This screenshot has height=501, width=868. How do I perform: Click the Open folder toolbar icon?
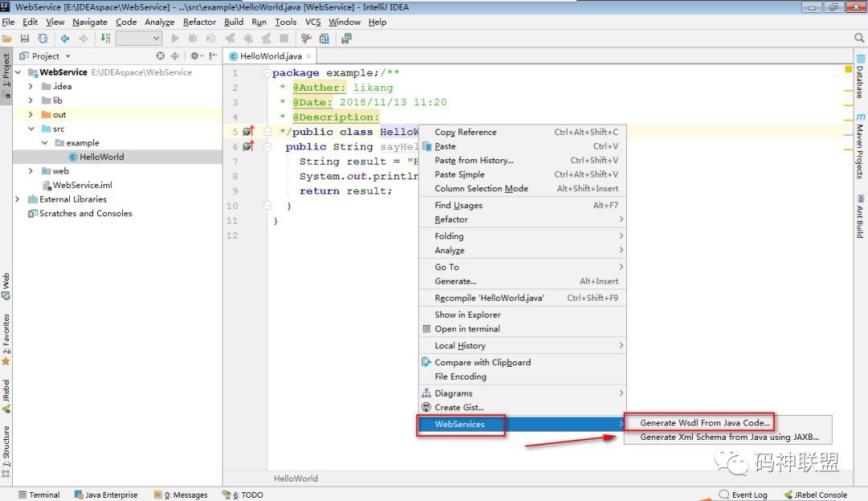point(6,38)
